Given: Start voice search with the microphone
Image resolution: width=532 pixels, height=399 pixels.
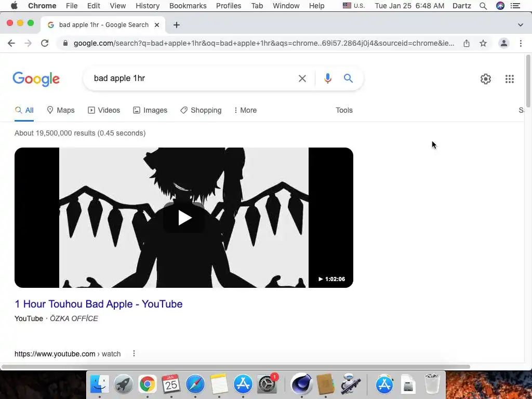Looking at the screenshot, I should click(328, 78).
